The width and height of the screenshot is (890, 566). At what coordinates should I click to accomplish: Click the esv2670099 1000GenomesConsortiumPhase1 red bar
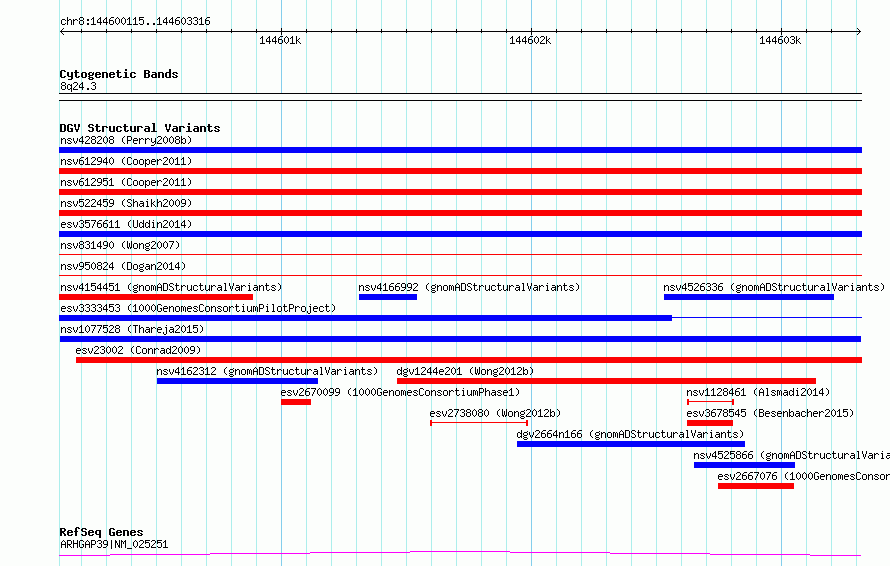tap(296, 402)
